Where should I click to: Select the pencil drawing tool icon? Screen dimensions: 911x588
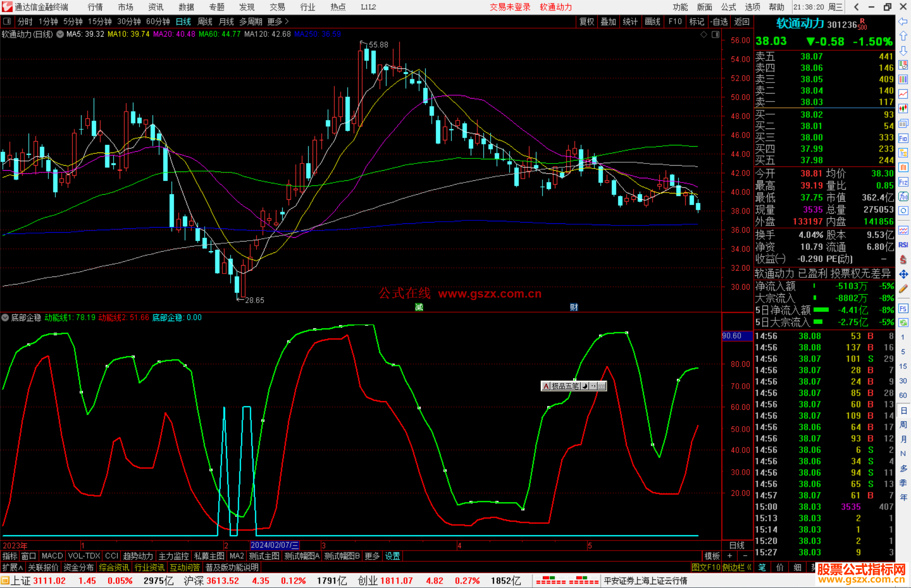[x=903, y=289]
